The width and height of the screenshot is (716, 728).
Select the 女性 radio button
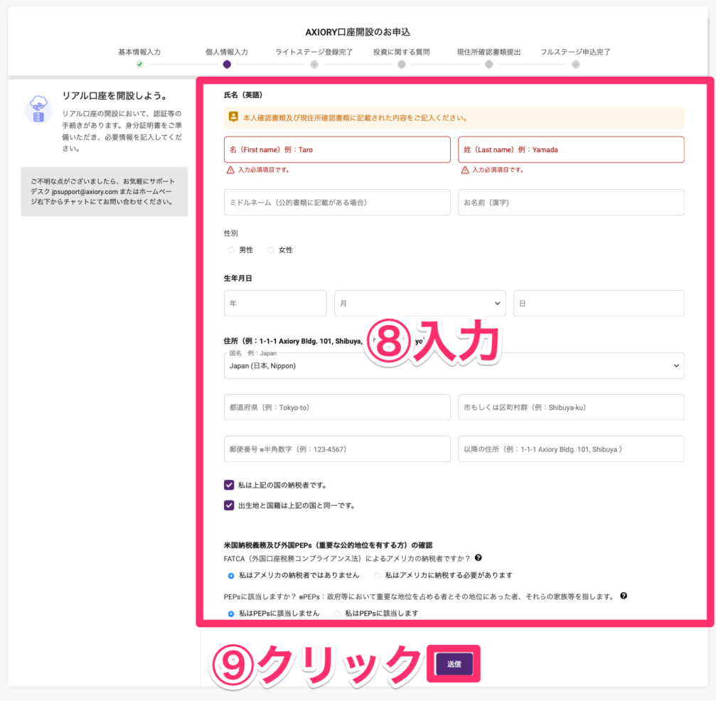(x=270, y=250)
